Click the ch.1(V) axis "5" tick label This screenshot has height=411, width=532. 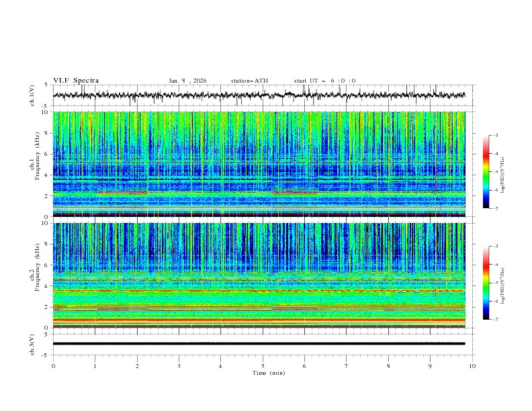[46, 85]
